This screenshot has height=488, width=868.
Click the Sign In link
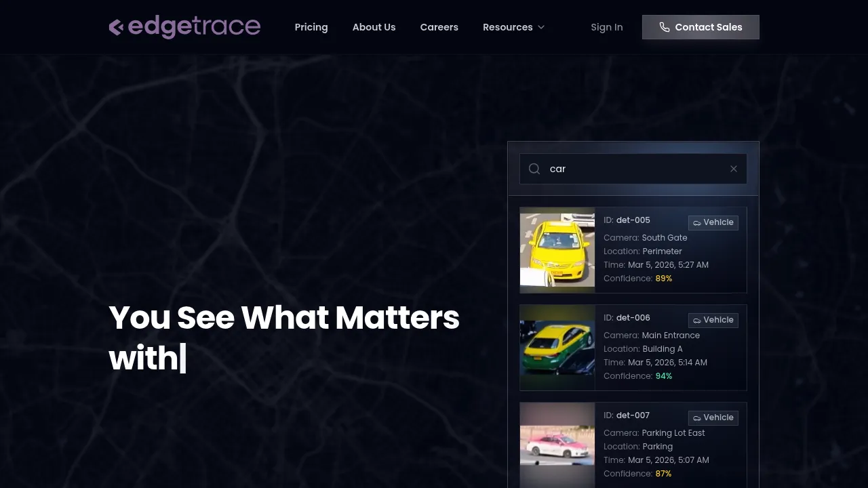607,27
